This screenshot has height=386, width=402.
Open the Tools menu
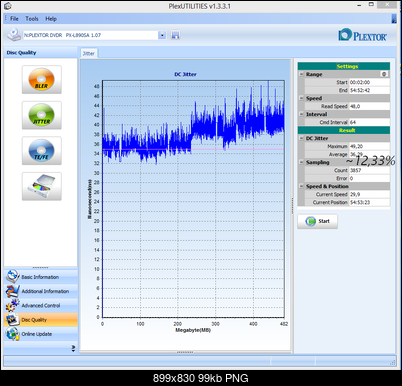coord(32,19)
